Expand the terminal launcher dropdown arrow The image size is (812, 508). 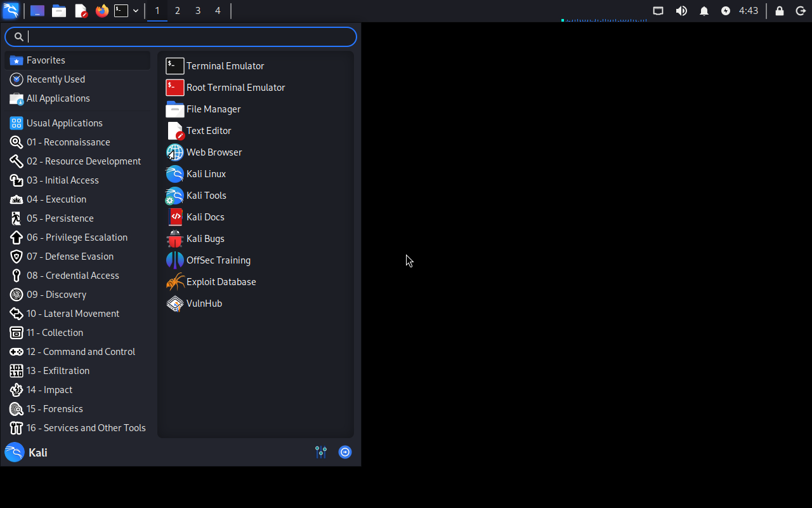click(x=136, y=11)
